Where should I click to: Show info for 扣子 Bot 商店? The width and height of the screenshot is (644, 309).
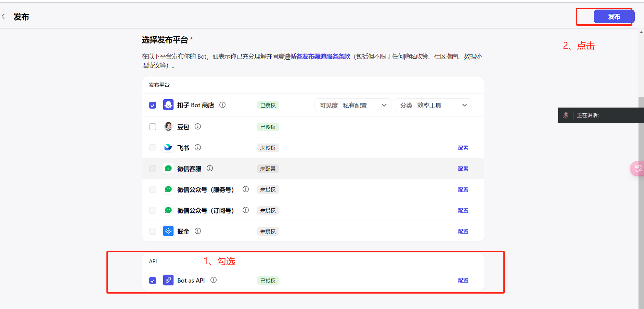222,105
